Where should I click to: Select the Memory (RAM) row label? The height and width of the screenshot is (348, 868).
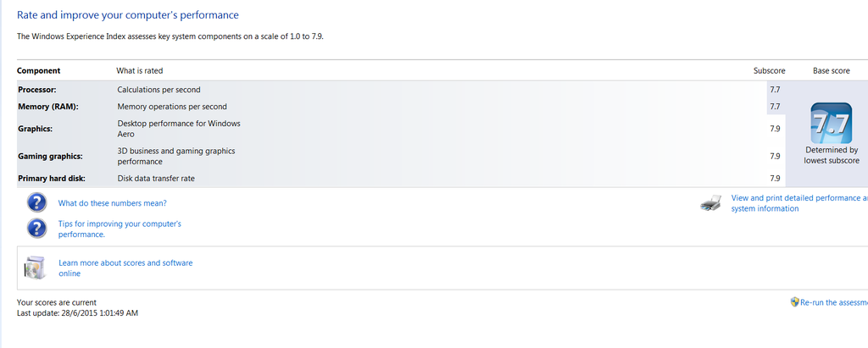[x=46, y=107]
